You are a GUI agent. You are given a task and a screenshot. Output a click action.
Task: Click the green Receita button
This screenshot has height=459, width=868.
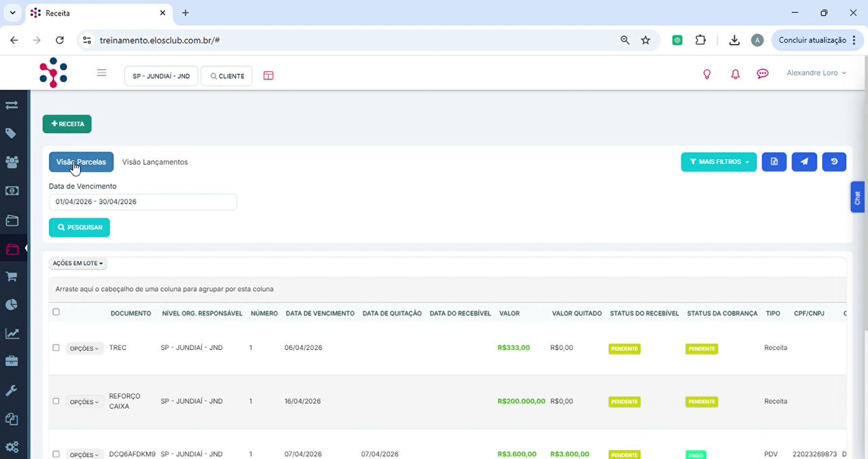click(67, 124)
